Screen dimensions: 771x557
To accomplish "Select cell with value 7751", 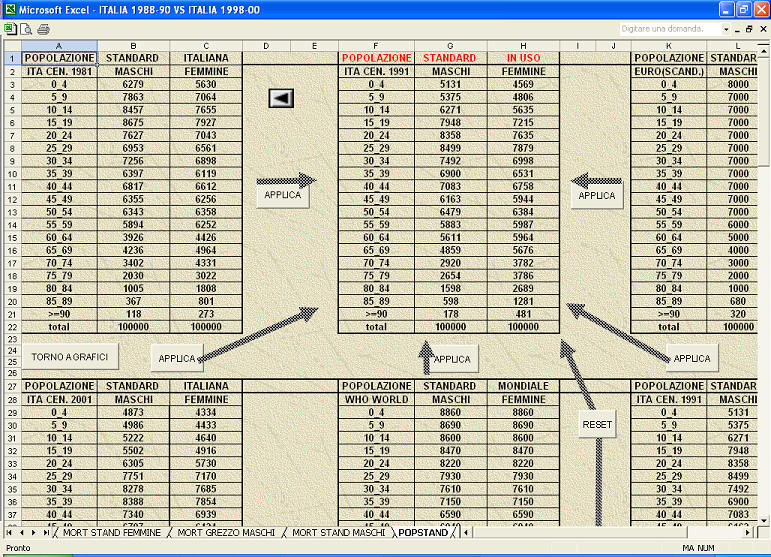I will pyautogui.click(x=133, y=476).
